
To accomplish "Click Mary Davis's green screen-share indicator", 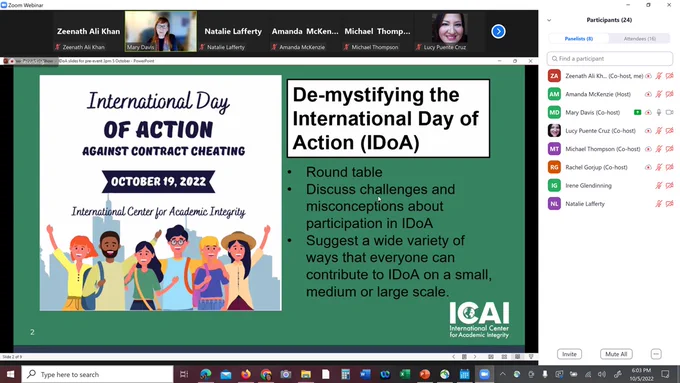I will coord(638,112).
